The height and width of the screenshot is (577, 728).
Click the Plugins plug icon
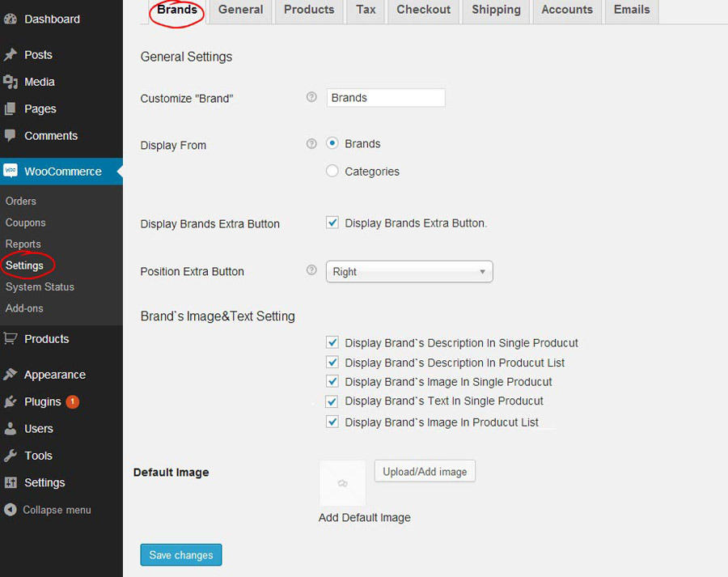(x=11, y=401)
